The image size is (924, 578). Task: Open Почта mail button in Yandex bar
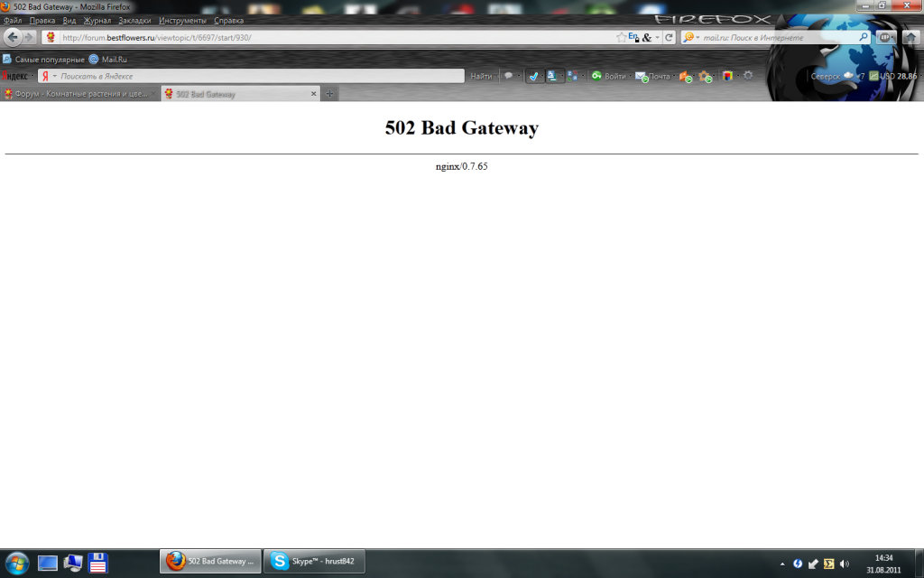coord(653,77)
